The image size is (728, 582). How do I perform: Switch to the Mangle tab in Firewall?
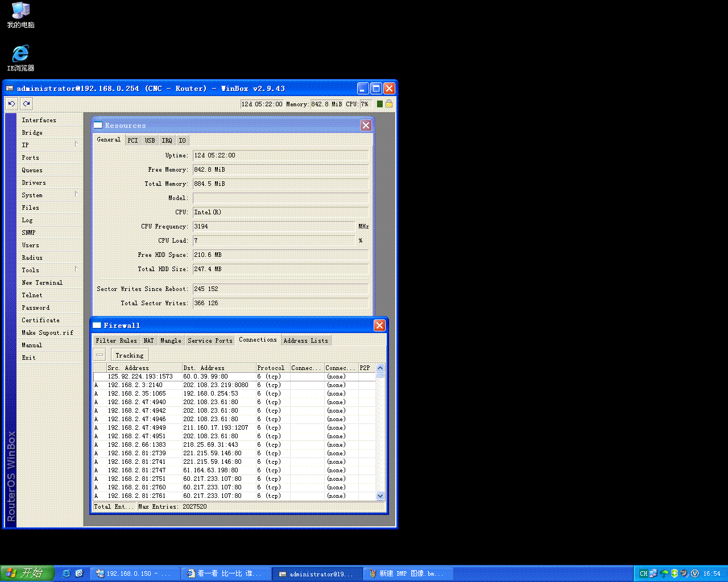[x=171, y=340]
